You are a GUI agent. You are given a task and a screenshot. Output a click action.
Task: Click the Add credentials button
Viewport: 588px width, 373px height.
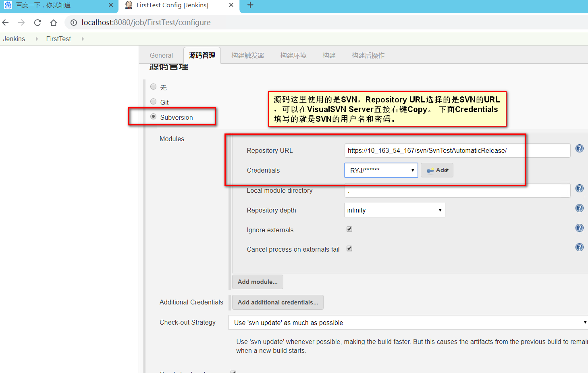pyautogui.click(x=437, y=170)
